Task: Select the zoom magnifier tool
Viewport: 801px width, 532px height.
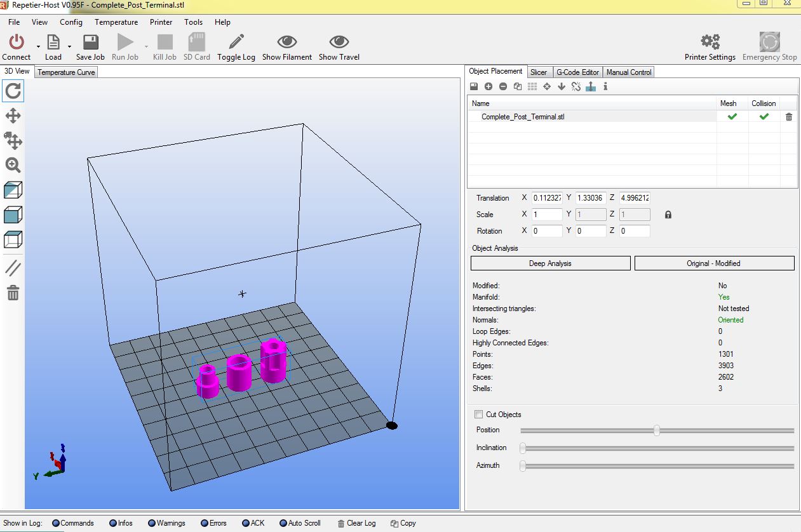Action: tap(13, 165)
